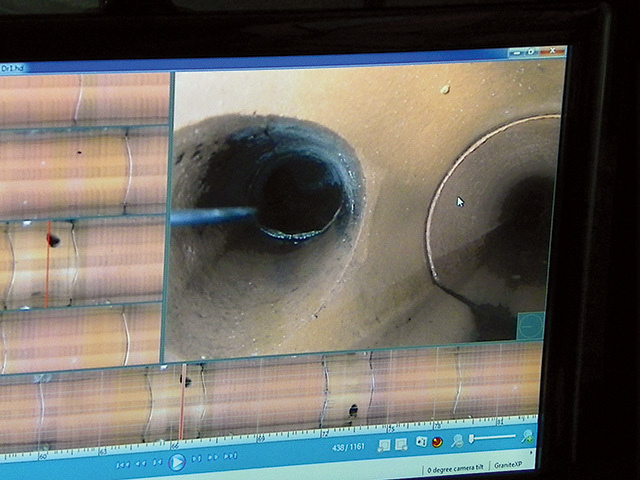This screenshot has width=640, height=480.
Task: Step forward one frame after Play
Action: tap(196, 459)
